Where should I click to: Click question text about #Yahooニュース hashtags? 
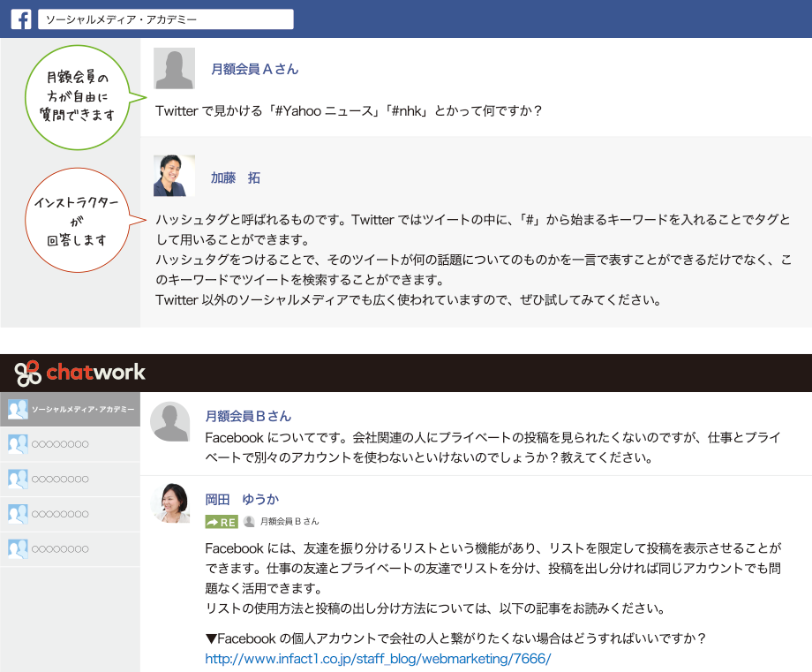(x=349, y=111)
